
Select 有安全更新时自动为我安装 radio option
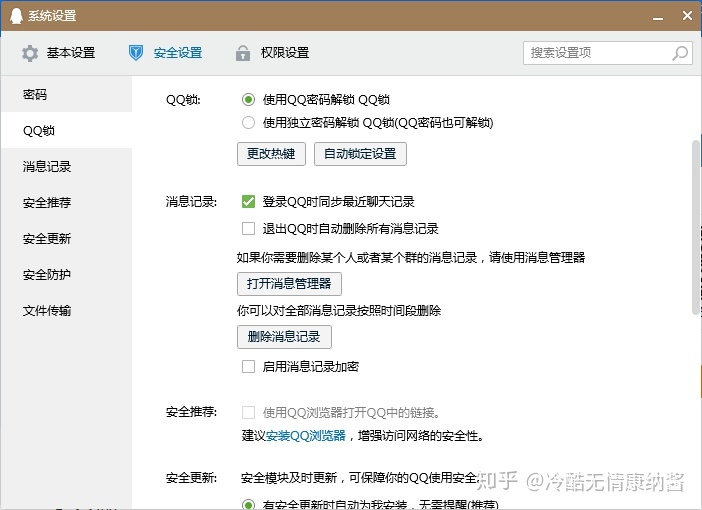[248, 505]
